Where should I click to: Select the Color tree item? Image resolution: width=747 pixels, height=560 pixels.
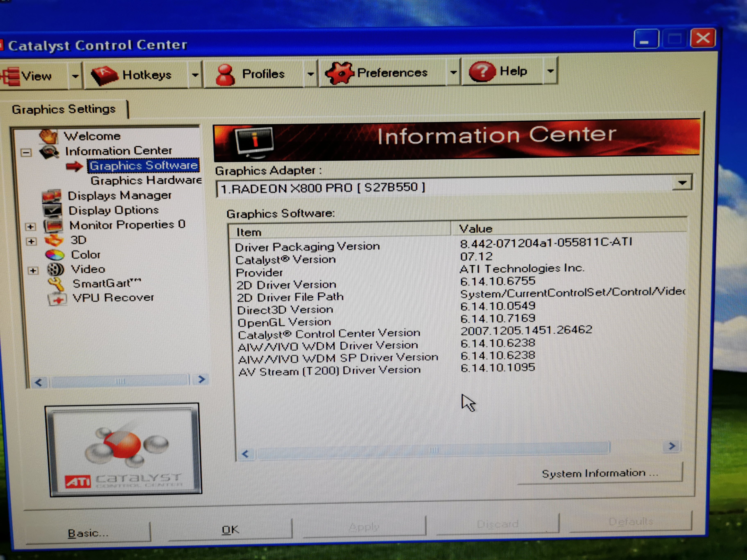[86, 254]
